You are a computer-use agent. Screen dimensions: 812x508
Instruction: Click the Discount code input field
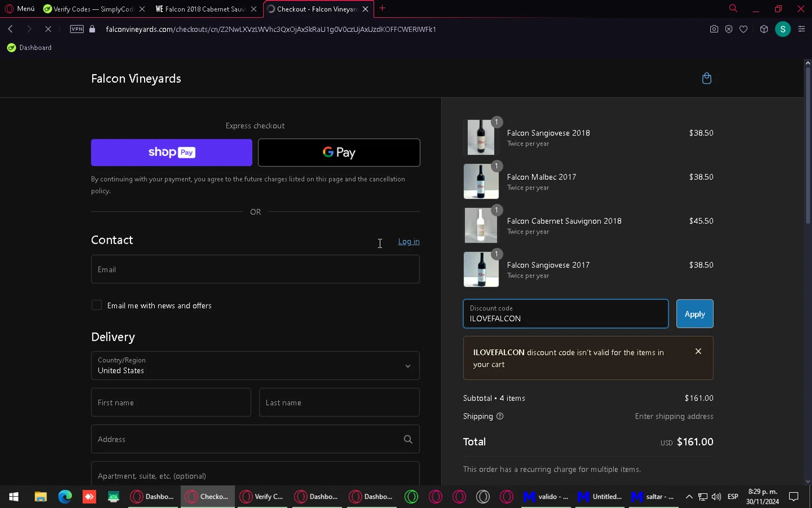(x=566, y=314)
